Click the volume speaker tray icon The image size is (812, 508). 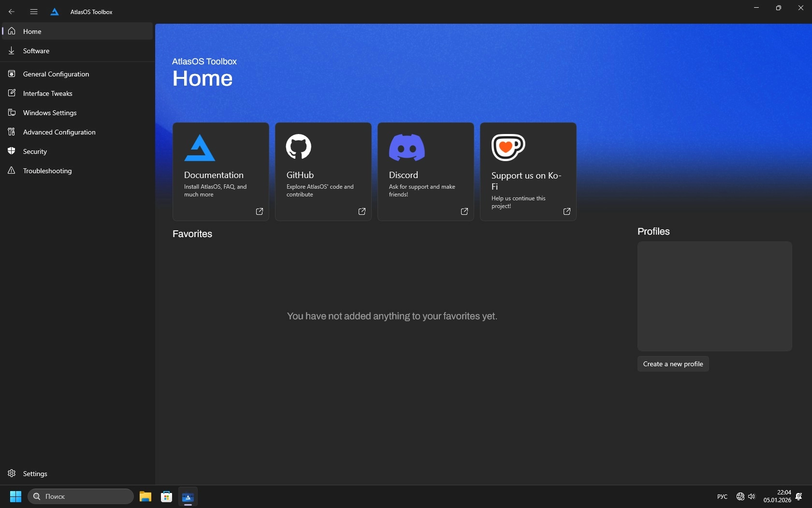click(x=752, y=496)
